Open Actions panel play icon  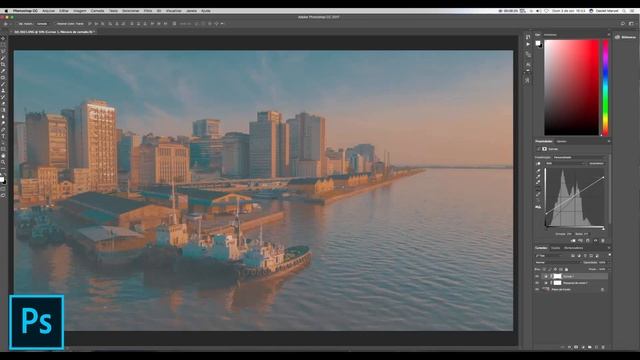tap(528, 44)
